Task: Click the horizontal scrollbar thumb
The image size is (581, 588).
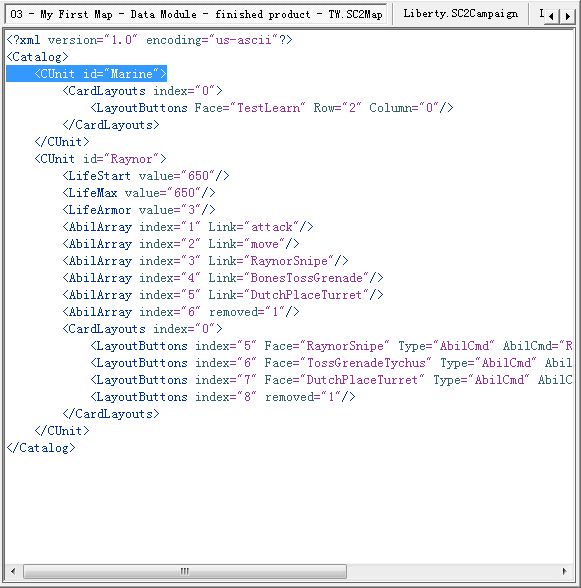Action: pyautogui.click(x=185, y=571)
